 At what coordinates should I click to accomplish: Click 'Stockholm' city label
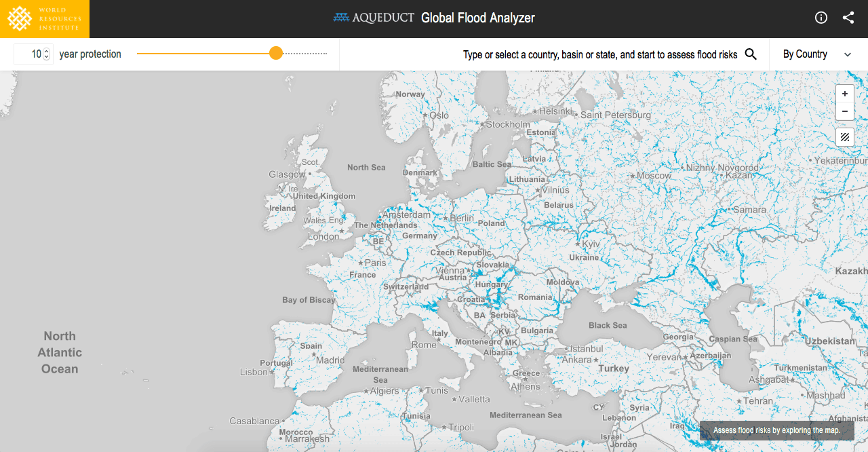tap(508, 125)
